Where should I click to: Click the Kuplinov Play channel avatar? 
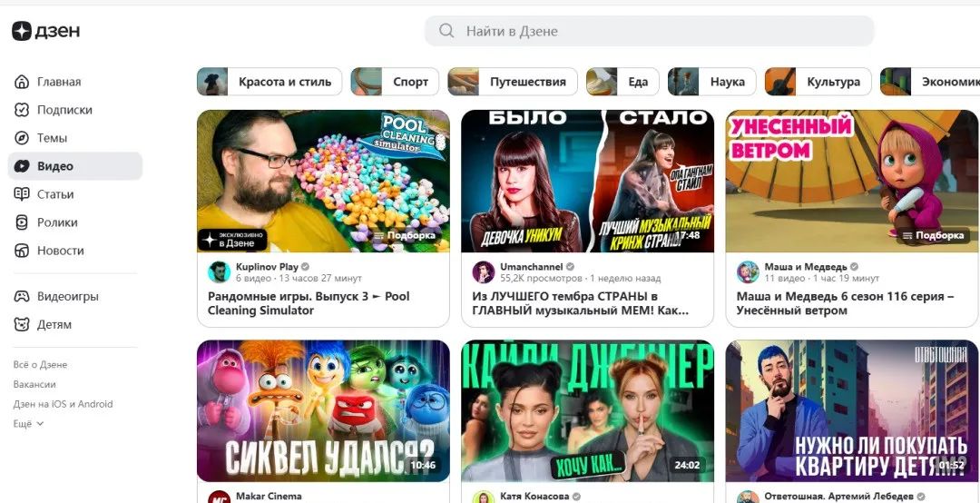(219, 272)
